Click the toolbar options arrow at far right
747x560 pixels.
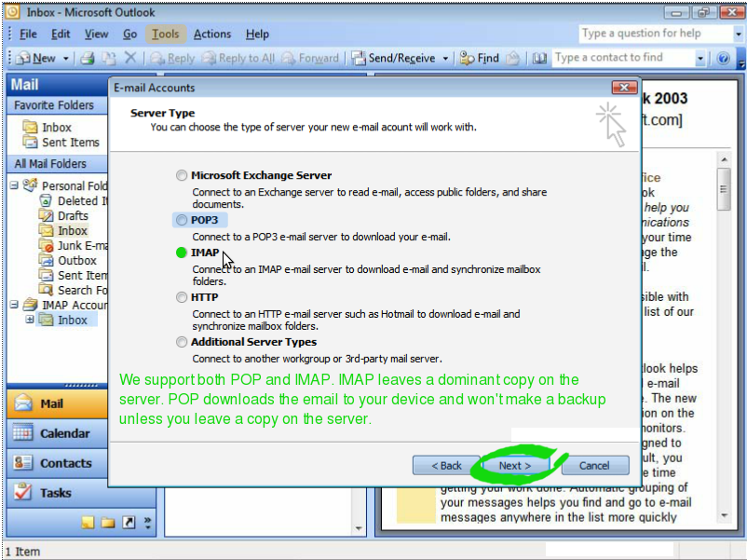click(x=741, y=61)
